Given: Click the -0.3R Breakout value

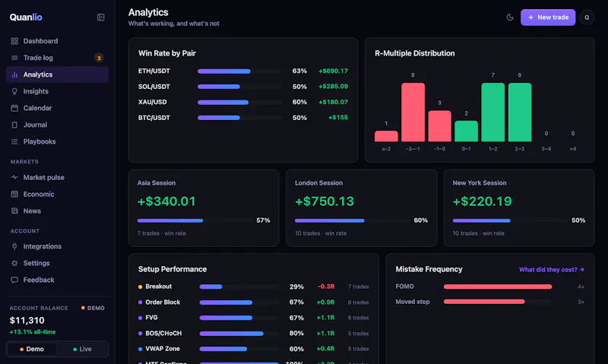Looking at the screenshot, I should (326, 286).
